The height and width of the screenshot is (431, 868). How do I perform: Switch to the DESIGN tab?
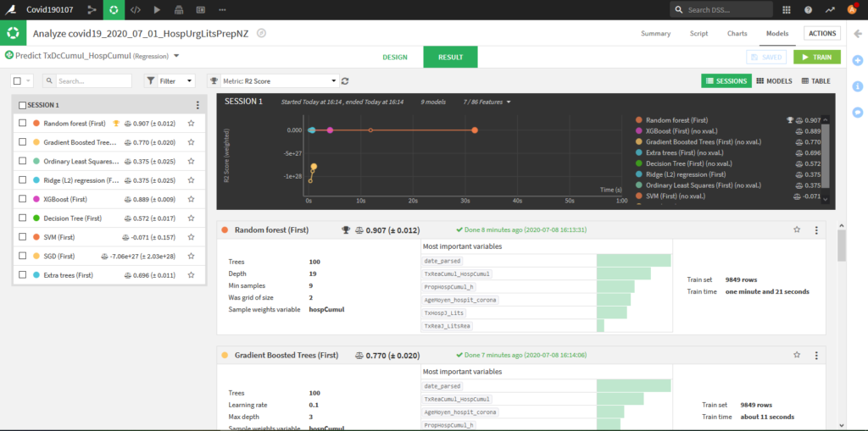point(395,57)
